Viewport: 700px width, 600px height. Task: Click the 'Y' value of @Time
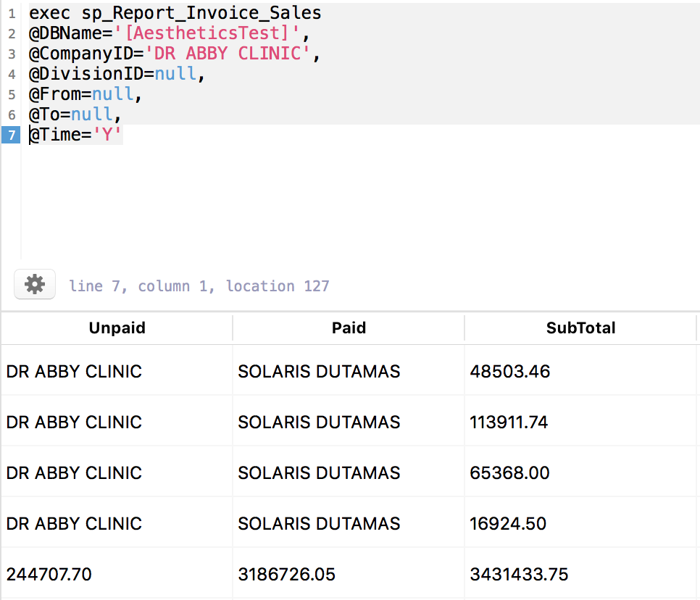click(107, 134)
